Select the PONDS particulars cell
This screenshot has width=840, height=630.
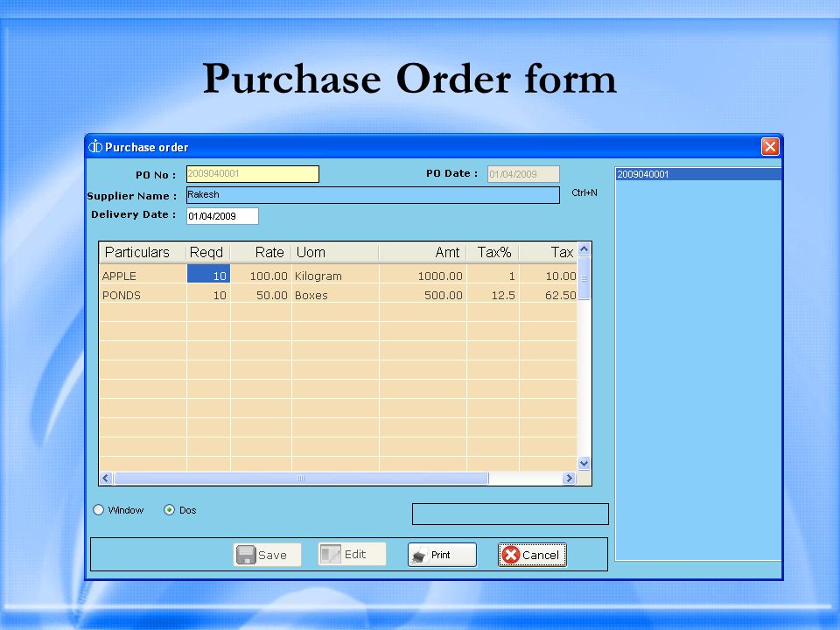(143, 295)
